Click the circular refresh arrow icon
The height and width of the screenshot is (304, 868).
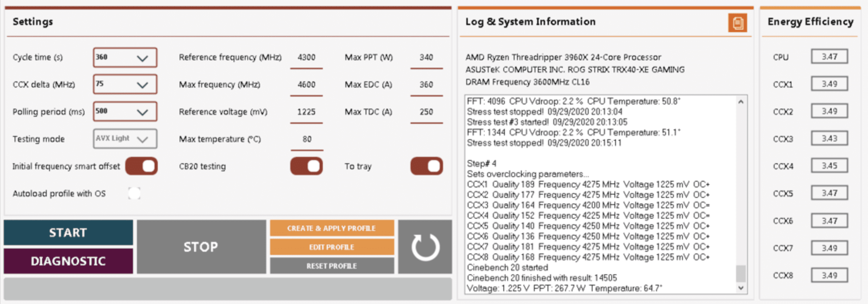point(425,247)
